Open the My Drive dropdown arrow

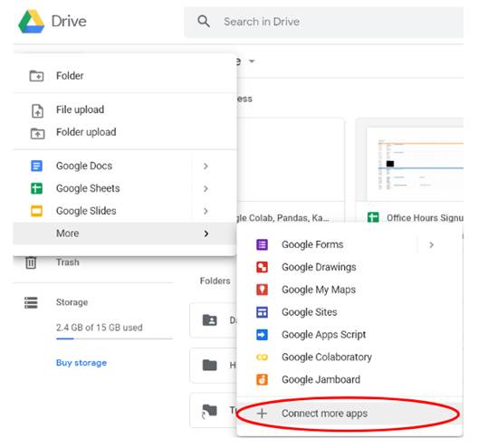[252, 61]
